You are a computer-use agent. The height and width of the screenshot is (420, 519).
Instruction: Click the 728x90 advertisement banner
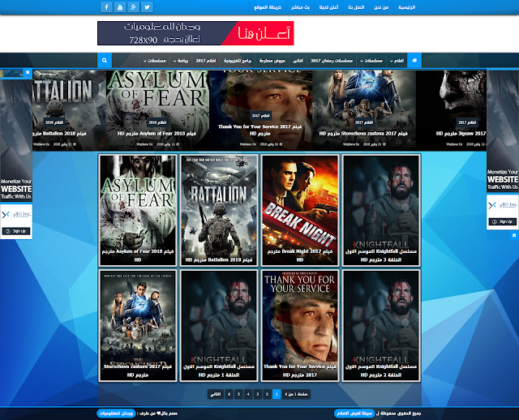195,33
